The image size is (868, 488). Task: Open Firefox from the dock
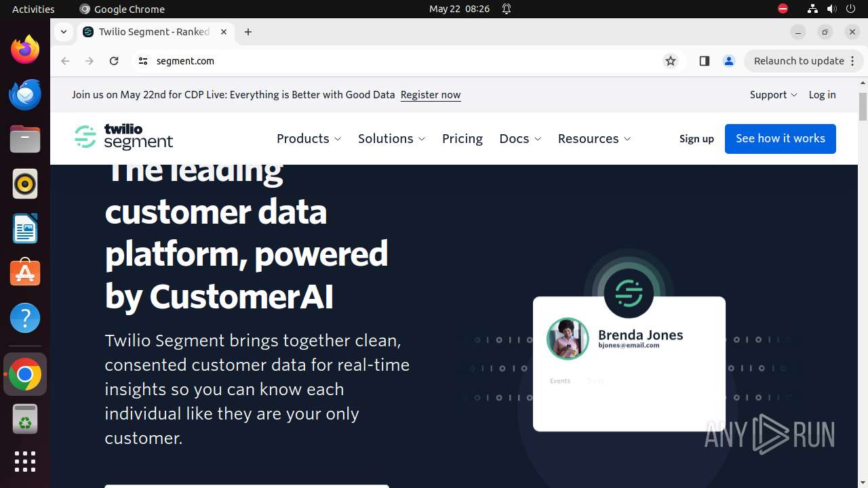click(25, 50)
